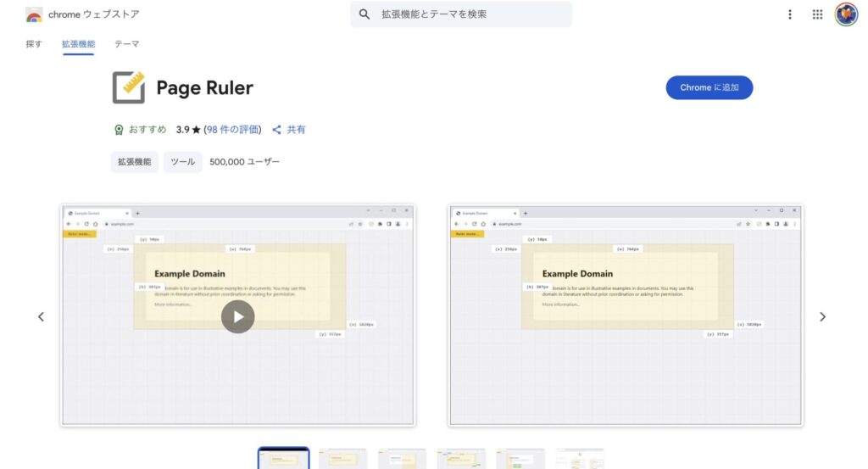Screen dimensions: 868x469
Task: Click the おすすめ featured badge
Action: click(x=140, y=130)
